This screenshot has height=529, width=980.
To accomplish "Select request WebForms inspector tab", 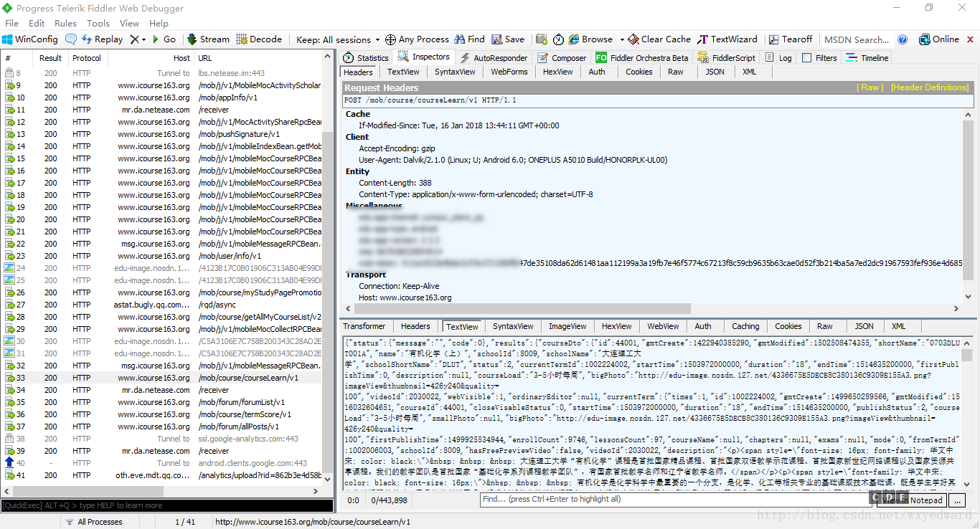I will pyautogui.click(x=509, y=72).
